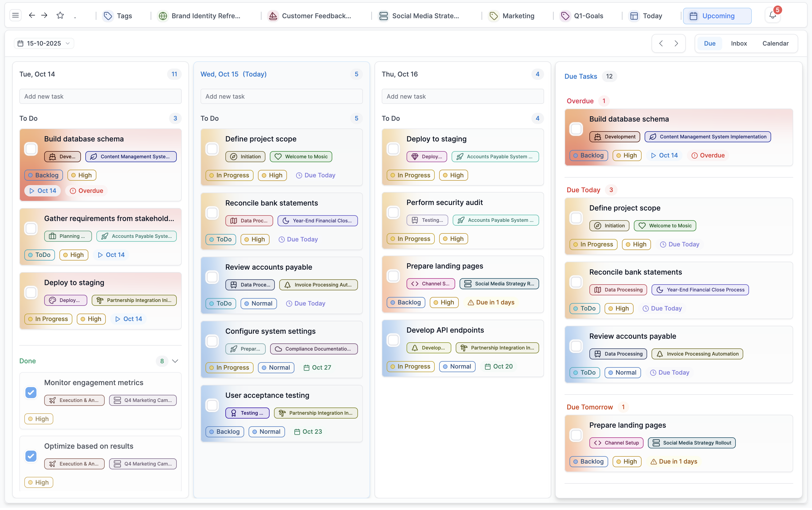Click the star favorite icon
812x510 pixels.
click(60, 15)
